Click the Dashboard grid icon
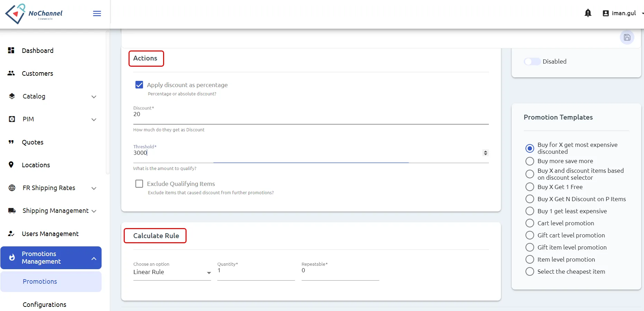Image resolution: width=644 pixels, height=311 pixels. 11,50
